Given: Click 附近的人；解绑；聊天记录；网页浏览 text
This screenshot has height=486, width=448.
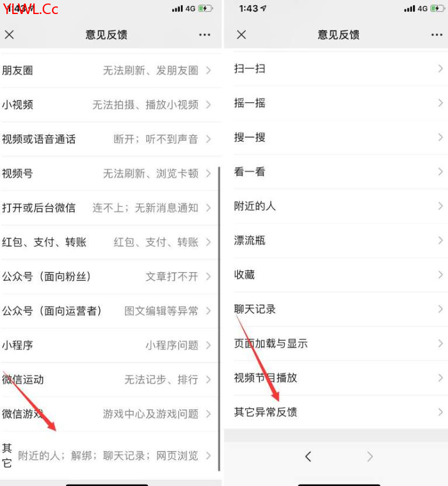Looking at the screenshot, I should [108, 456].
